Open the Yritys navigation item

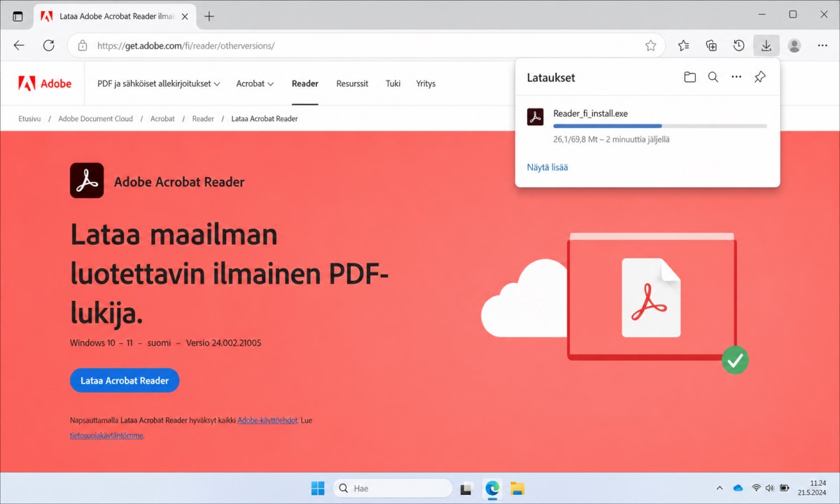[x=426, y=83]
